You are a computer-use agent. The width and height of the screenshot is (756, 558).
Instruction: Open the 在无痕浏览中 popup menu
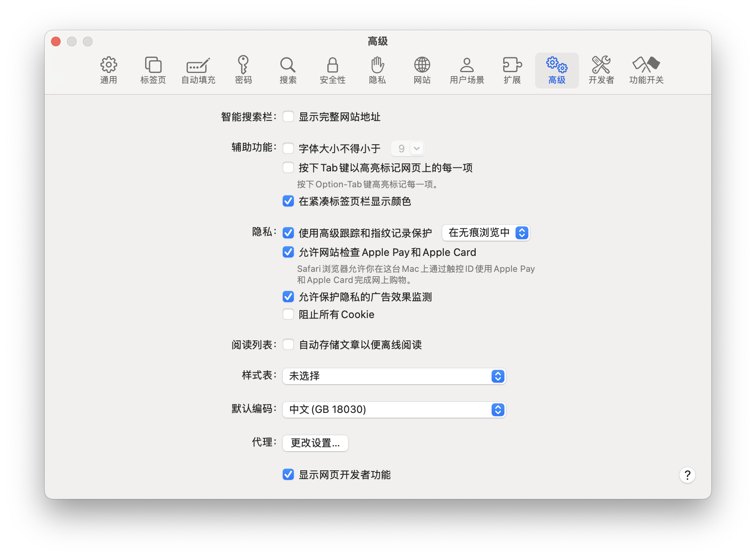click(486, 233)
